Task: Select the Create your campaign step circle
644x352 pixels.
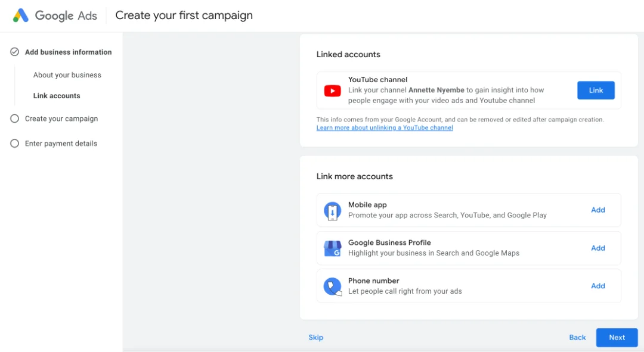Action: click(x=14, y=119)
